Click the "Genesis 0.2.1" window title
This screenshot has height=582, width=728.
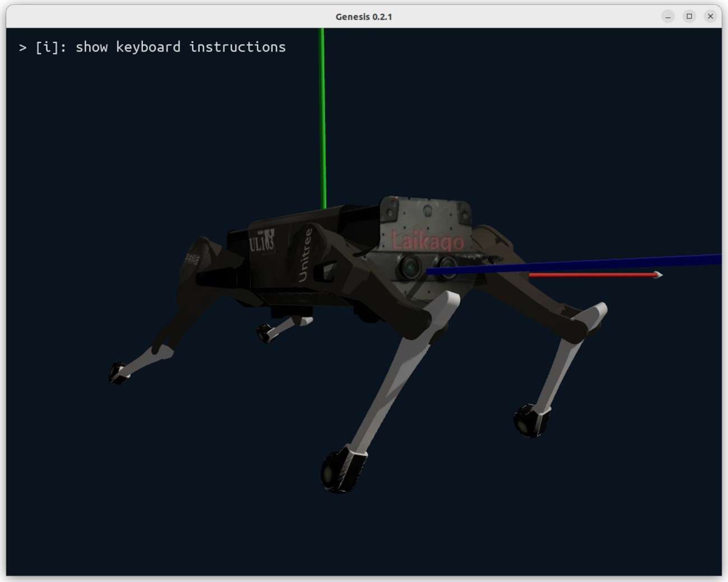coord(364,17)
